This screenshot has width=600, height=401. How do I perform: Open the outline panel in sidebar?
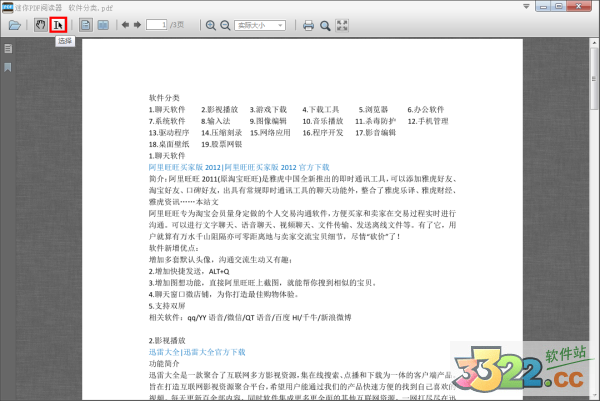pyautogui.click(x=8, y=49)
